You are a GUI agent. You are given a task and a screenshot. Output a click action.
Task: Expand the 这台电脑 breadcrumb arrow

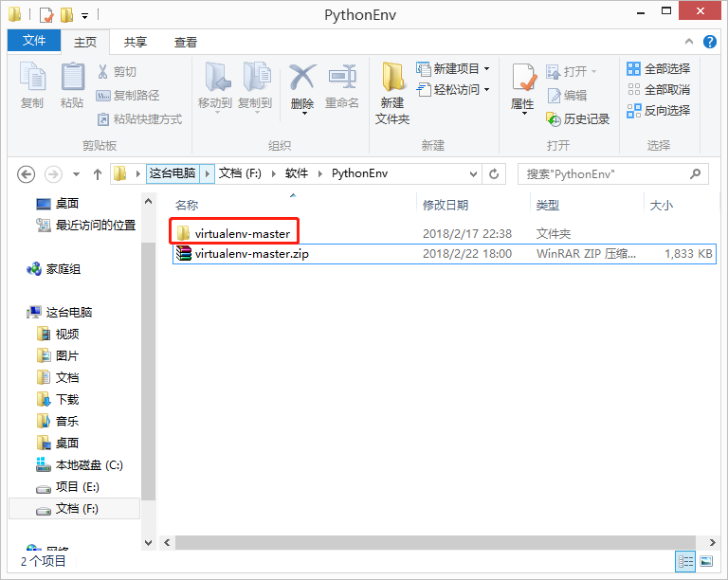tap(208, 174)
